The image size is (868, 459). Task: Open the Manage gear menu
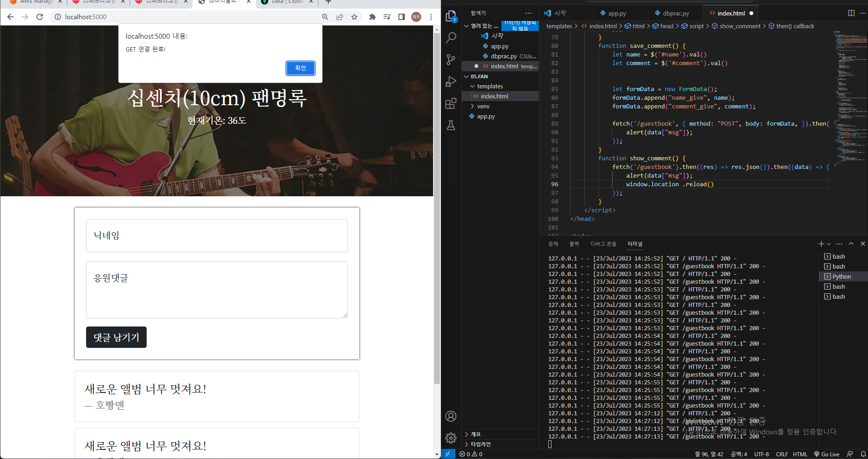click(451, 438)
